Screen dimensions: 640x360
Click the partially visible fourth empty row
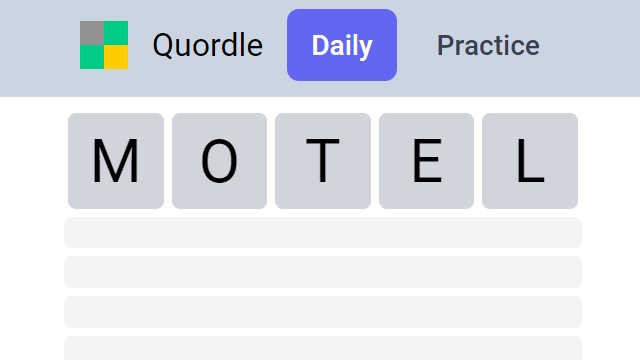pyautogui.click(x=323, y=348)
